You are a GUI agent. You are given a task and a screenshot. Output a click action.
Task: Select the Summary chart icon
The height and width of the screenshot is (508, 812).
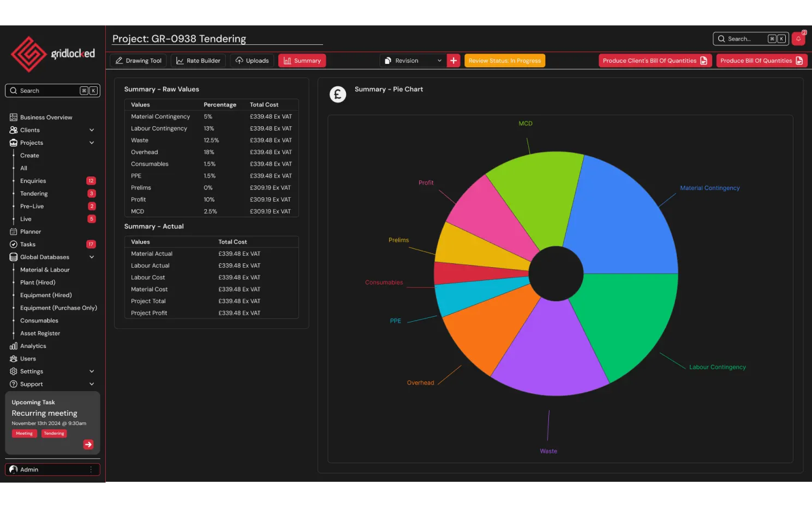pyautogui.click(x=289, y=60)
